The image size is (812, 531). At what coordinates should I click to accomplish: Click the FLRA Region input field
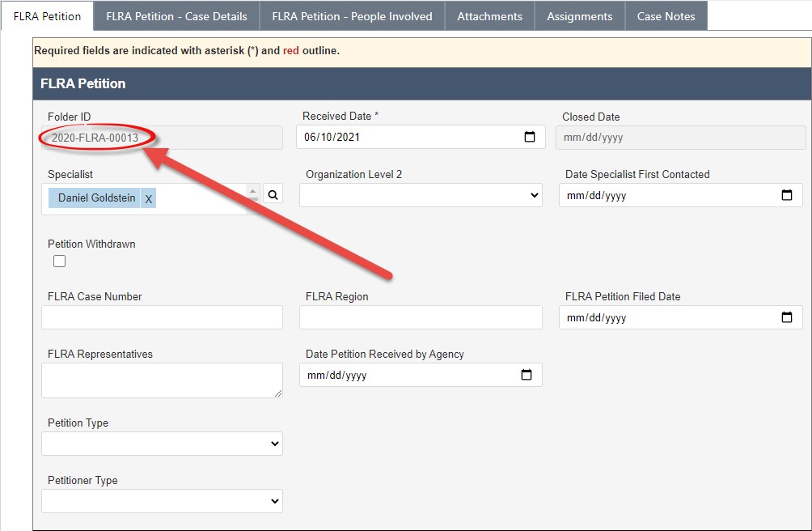(421, 317)
